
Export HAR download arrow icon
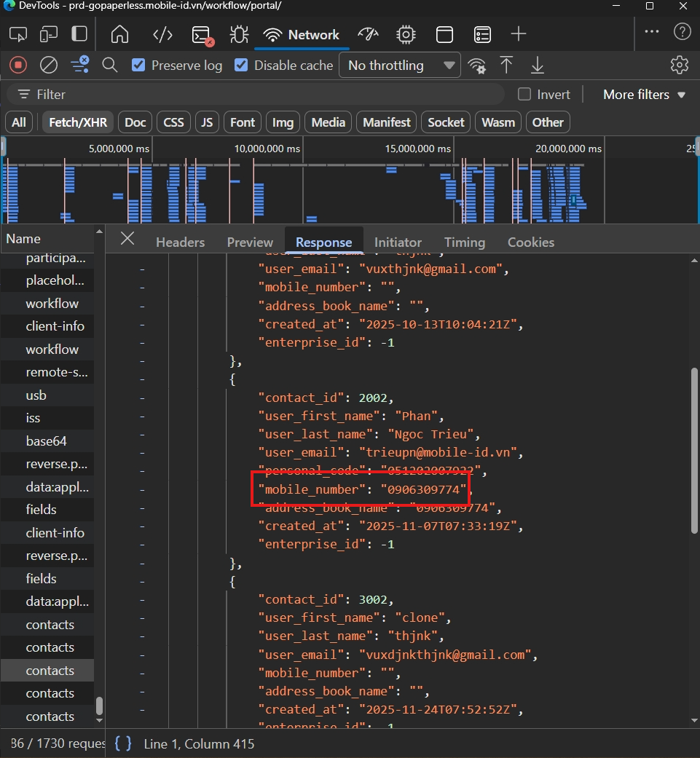[537, 65]
